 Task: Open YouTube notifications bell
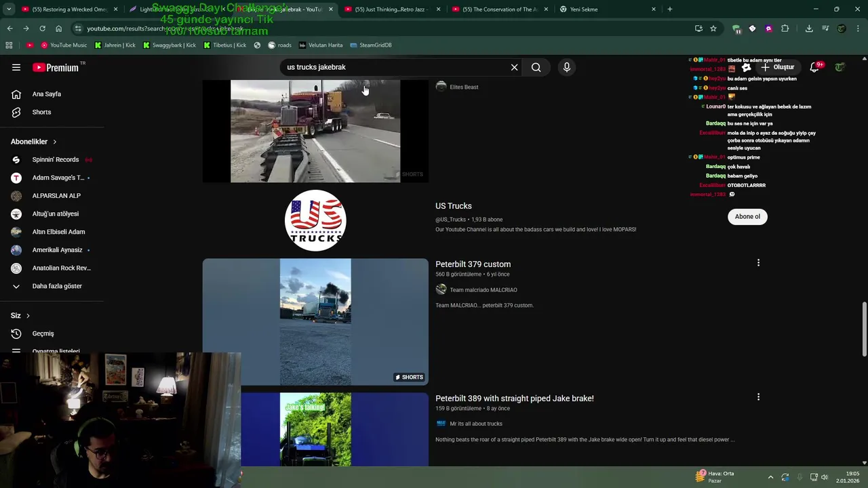click(815, 67)
